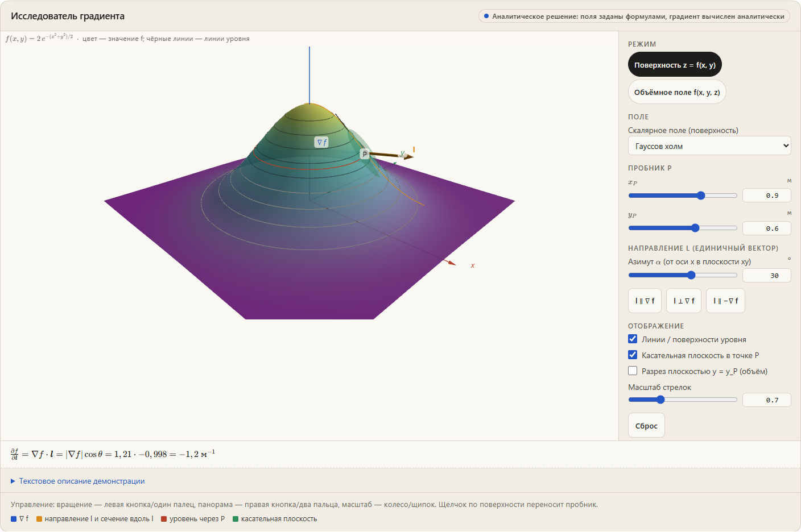Click the 'Масштаб стрелок' label
This screenshot has height=532, width=801.
click(x=659, y=387)
